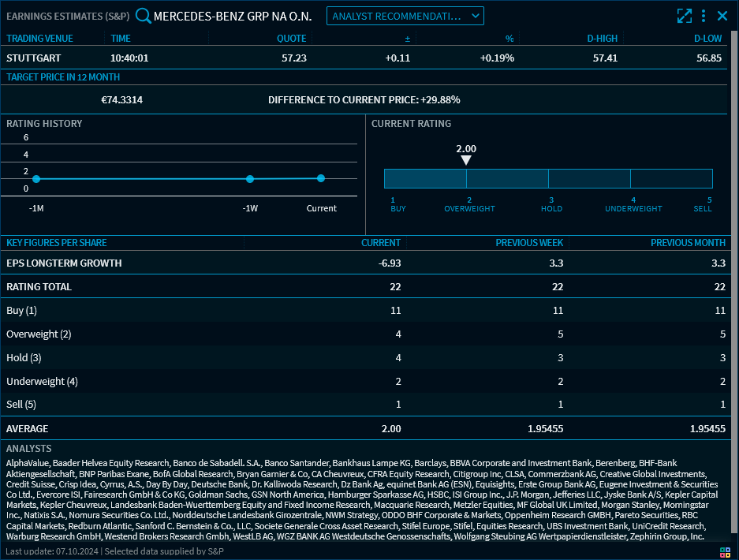Click the Quote column header
The height and width of the screenshot is (560, 739).
point(291,38)
